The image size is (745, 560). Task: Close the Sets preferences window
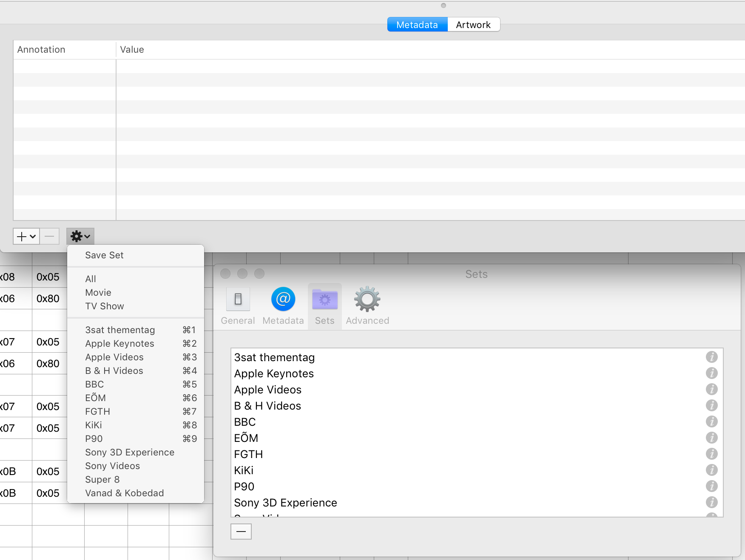[225, 274]
